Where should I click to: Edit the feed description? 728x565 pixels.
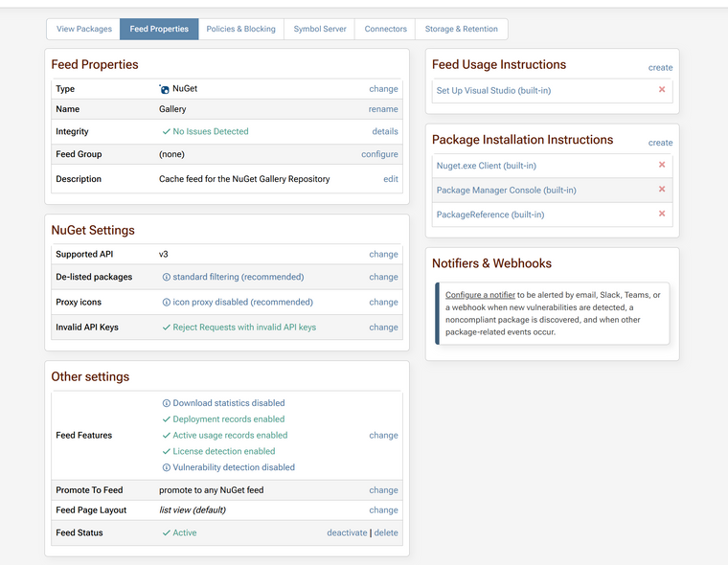[x=391, y=179]
